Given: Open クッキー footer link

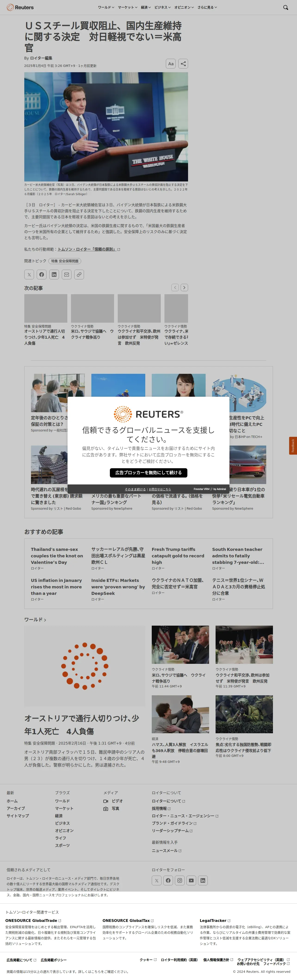Looking at the screenshot, I should 148,959.
